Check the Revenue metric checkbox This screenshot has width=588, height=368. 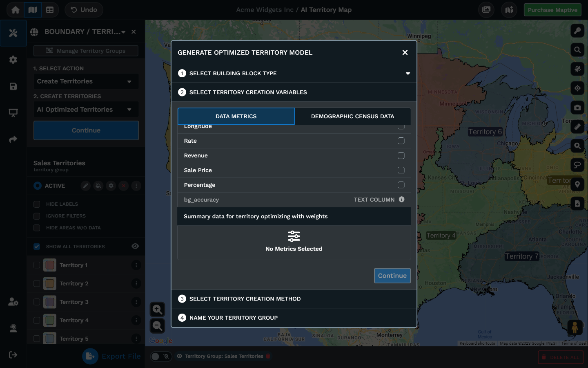click(401, 155)
